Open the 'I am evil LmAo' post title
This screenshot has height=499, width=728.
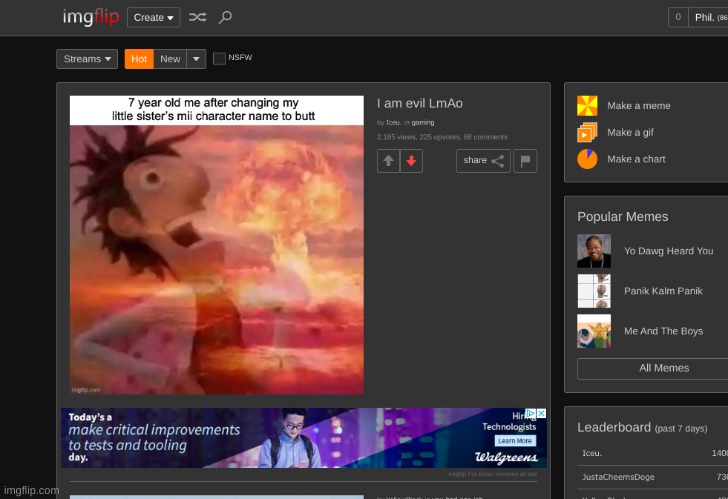tap(420, 104)
